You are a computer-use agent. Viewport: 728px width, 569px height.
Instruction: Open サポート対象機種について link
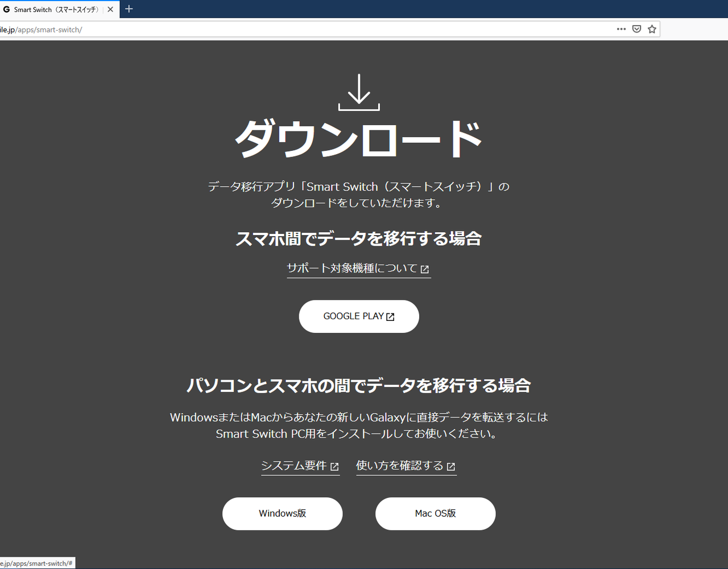point(358,269)
